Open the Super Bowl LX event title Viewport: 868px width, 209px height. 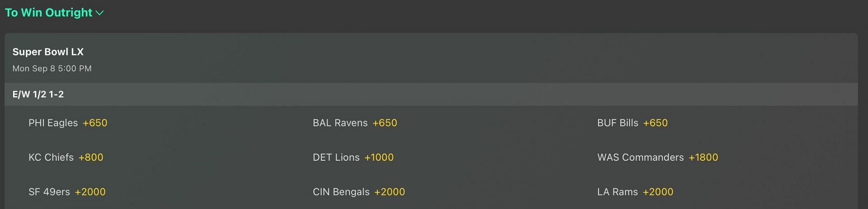(x=48, y=52)
